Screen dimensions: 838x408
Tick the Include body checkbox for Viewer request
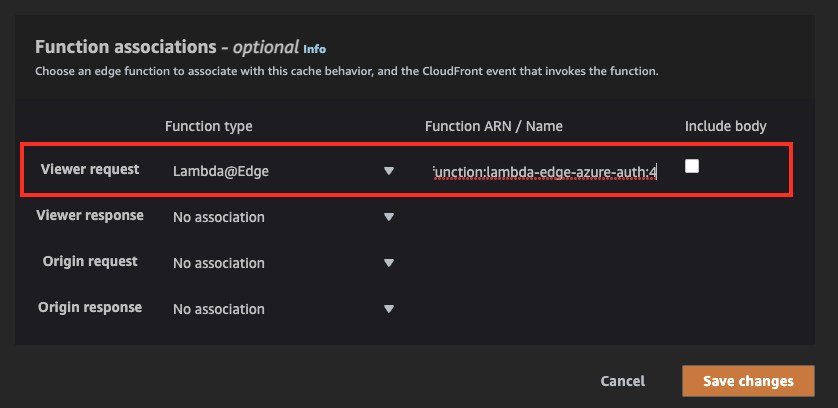pos(692,166)
